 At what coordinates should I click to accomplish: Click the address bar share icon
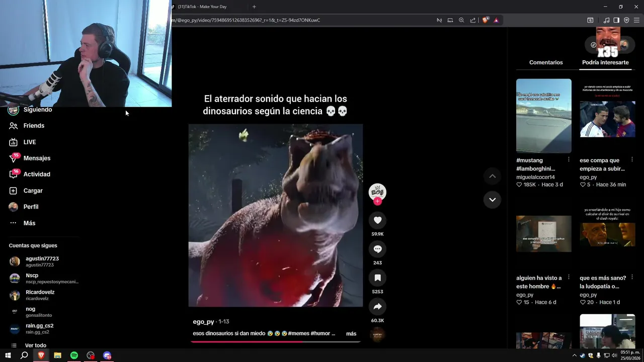(473, 20)
